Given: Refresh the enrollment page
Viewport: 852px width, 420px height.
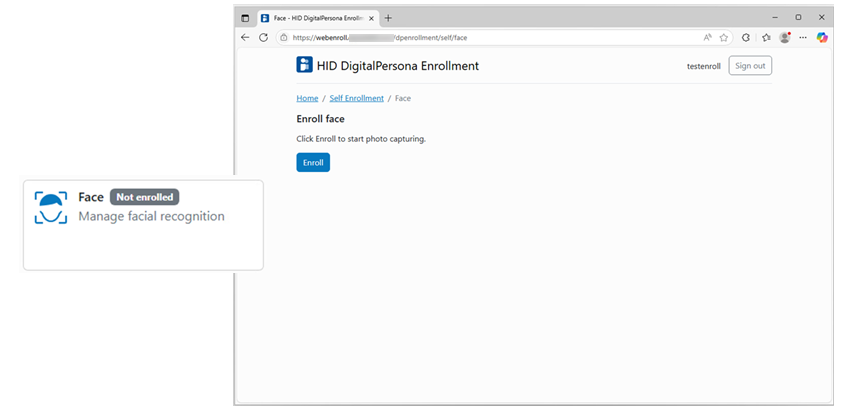Looking at the screenshot, I should 264,37.
